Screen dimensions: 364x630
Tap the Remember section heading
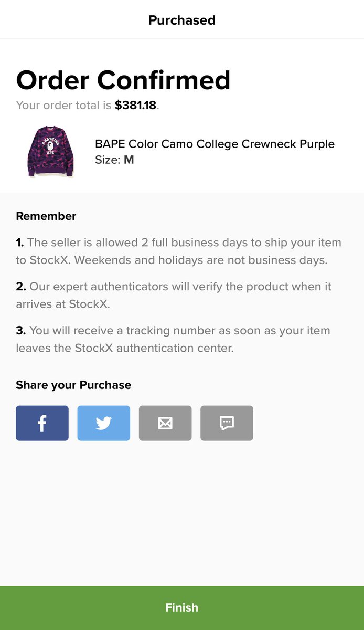coord(46,216)
